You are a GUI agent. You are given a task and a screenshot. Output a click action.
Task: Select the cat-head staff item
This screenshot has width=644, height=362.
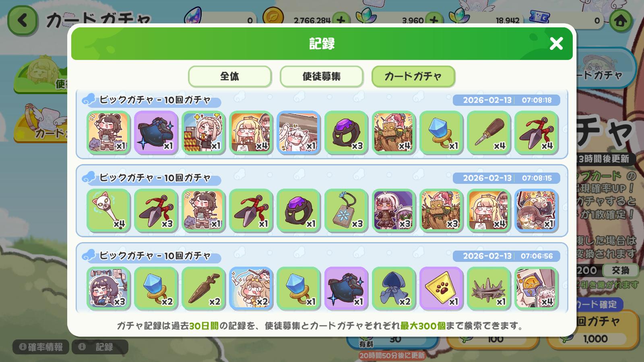tap(108, 210)
